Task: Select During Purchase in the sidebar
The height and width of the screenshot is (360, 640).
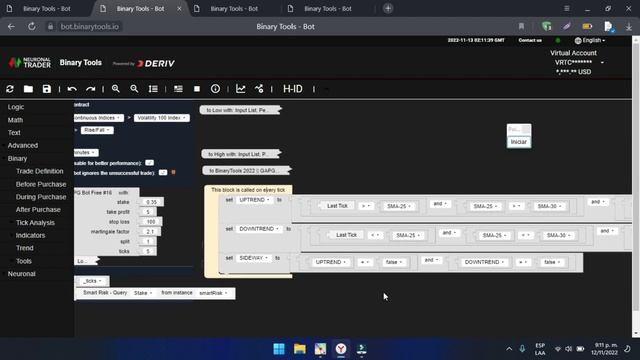Action: pyautogui.click(x=41, y=197)
